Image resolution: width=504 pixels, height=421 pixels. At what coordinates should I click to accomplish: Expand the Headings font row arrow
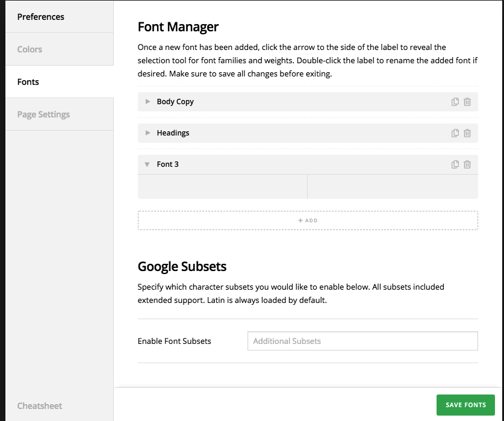point(148,133)
